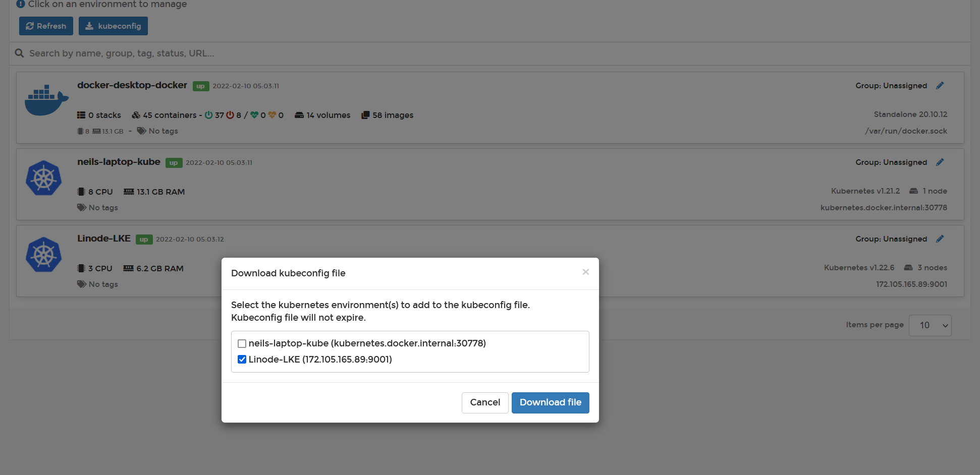This screenshot has width=980, height=475.
Task: Click docker-desktop-docker tags icon
Action: [x=142, y=131]
